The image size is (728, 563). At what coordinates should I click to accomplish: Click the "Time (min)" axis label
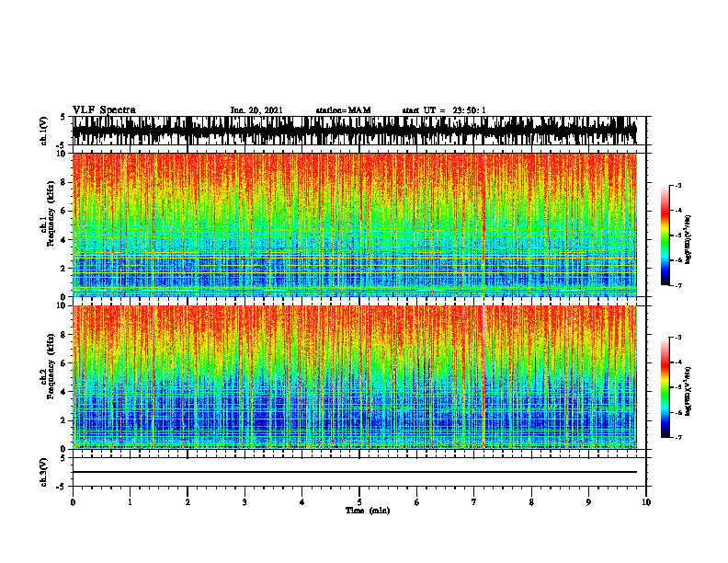pos(368,511)
